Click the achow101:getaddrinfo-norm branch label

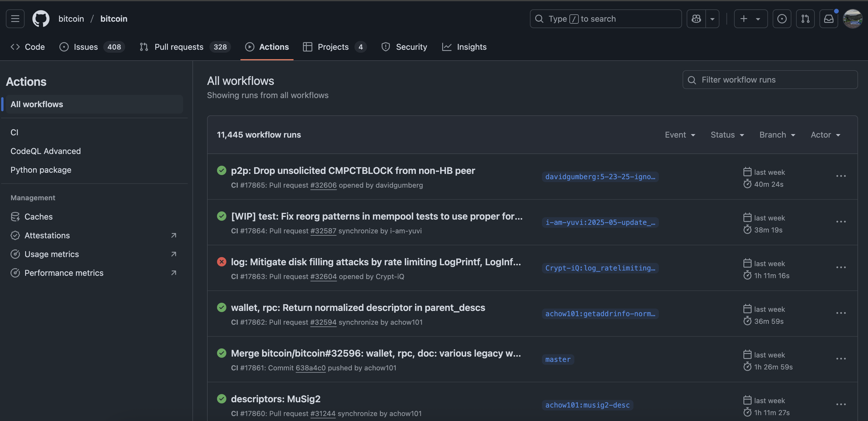tap(600, 314)
